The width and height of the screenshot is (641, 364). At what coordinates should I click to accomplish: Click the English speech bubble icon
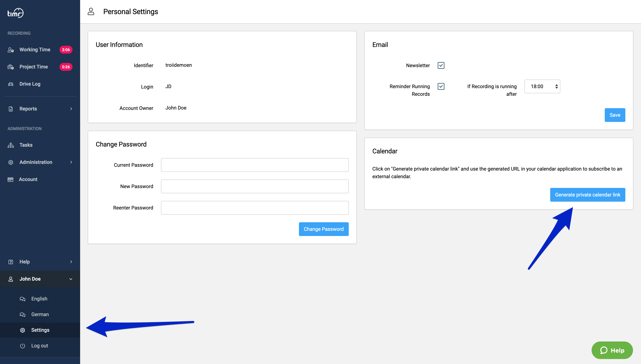[x=23, y=299]
